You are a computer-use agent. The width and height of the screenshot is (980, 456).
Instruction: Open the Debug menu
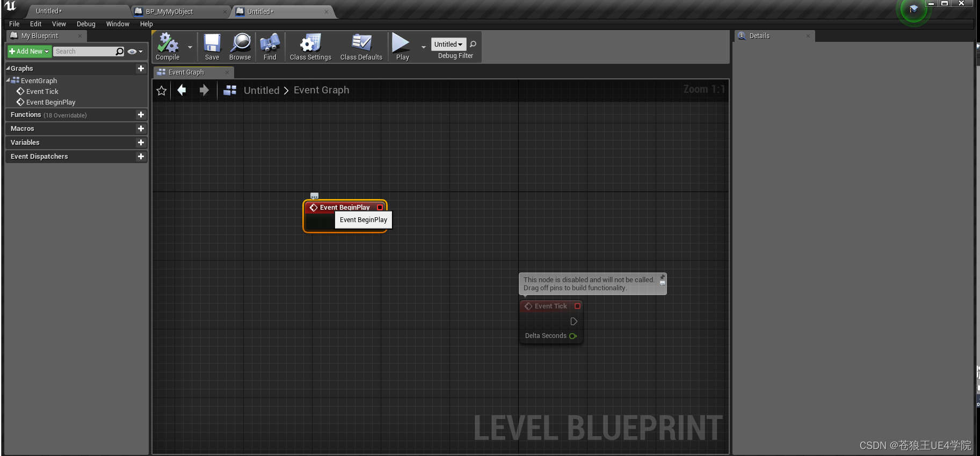pos(86,24)
